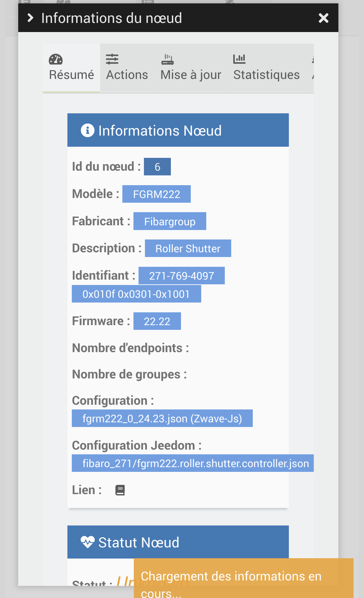Click the firmware version 22.22 badge

coord(157,321)
